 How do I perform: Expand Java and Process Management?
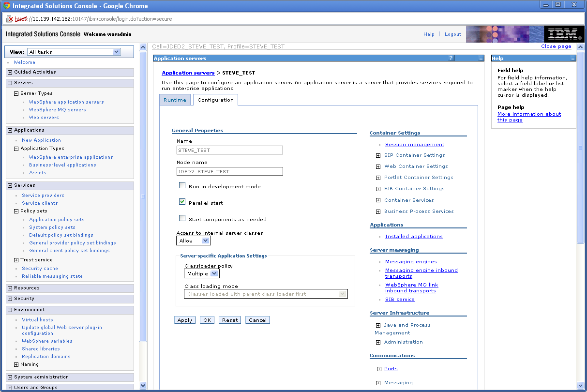(x=378, y=325)
